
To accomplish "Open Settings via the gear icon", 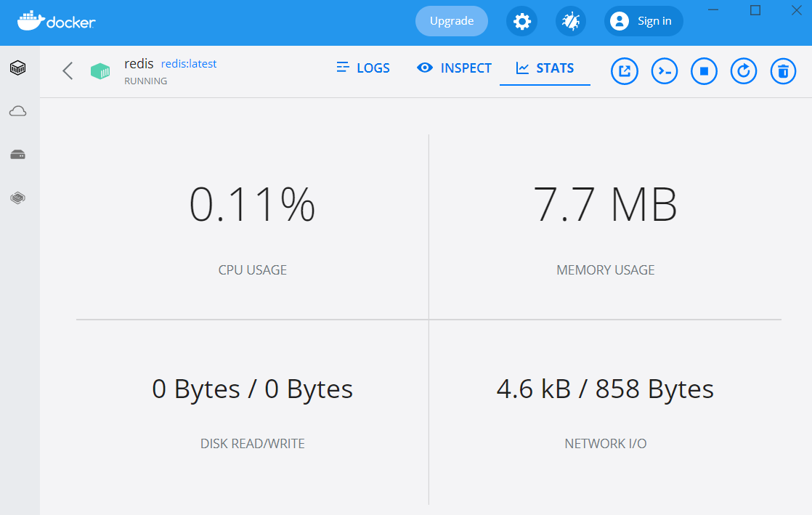I will pyautogui.click(x=521, y=21).
